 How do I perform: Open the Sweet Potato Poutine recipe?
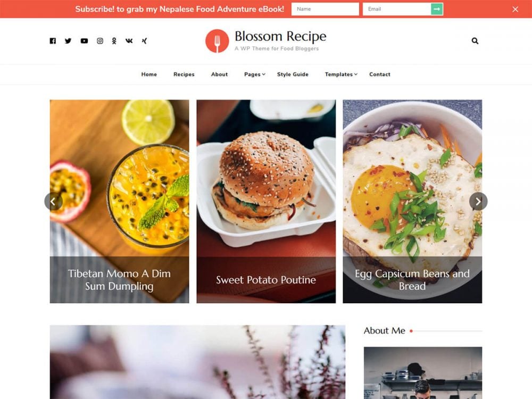click(266, 280)
